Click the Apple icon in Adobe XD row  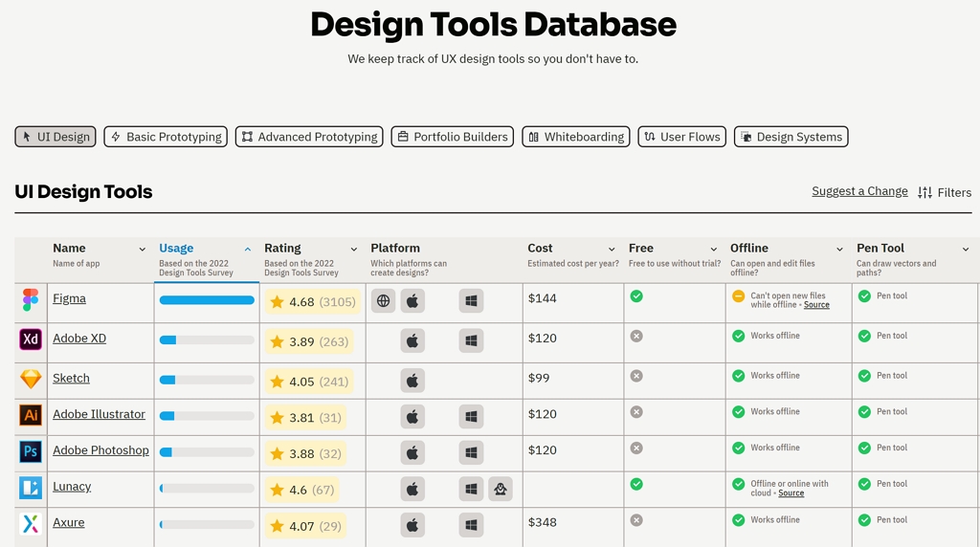pyautogui.click(x=412, y=341)
